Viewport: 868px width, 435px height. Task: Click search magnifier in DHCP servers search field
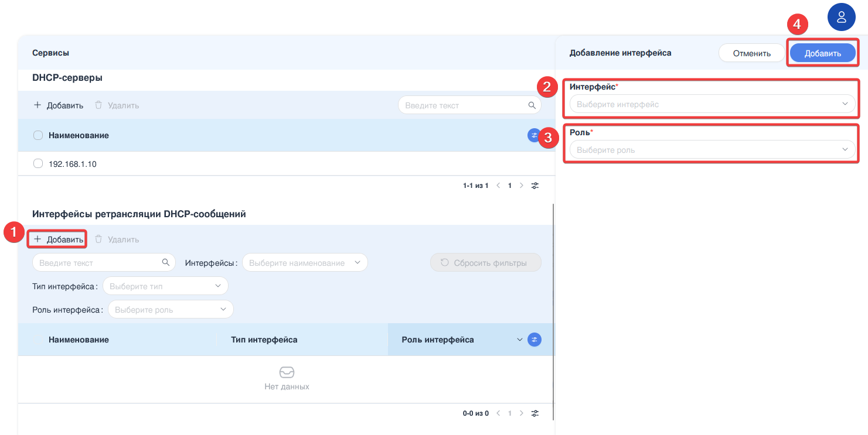tap(532, 105)
